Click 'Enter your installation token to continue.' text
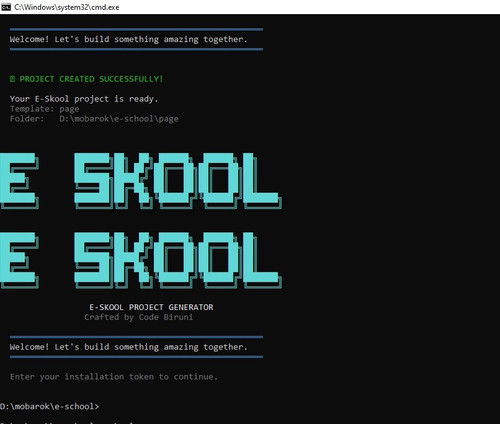Viewport: 500px width, 424px height. pyautogui.click(x=114, y=377)
